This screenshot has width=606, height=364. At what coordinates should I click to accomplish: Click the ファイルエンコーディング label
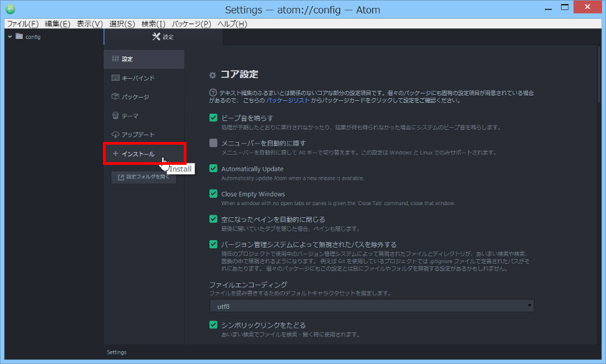click(248, 285)
